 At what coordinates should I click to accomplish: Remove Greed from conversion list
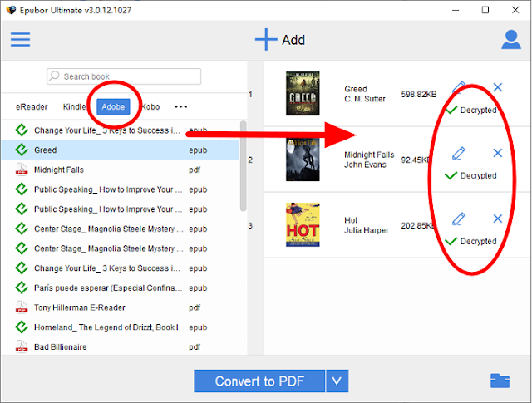tap(498, 87)
